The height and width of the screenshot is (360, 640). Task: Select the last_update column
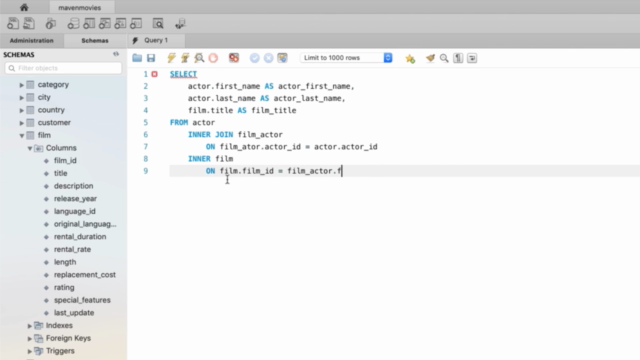(x=74, y=313)
